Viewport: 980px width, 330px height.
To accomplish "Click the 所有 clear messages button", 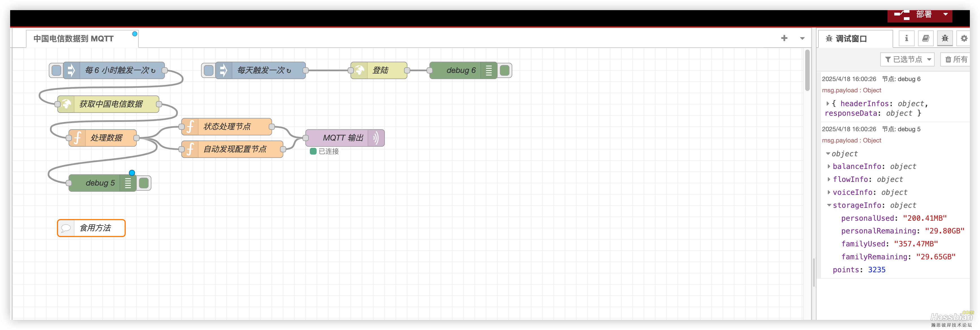I will 956,59.
